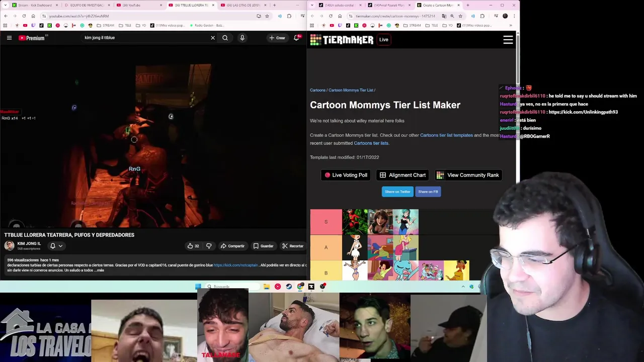Translate the TierMaker page icon
This screenshot has height=362, width=644.
(x=444, y=16)
